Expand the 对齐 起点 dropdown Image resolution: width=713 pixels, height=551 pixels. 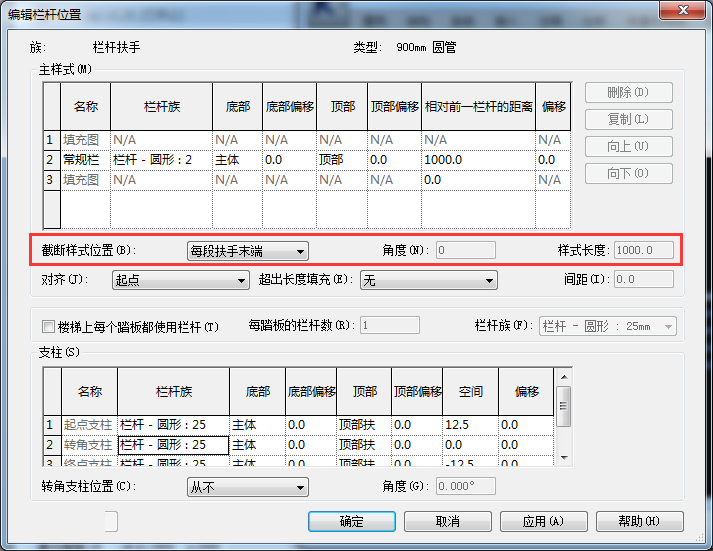[x=179, y=281]
